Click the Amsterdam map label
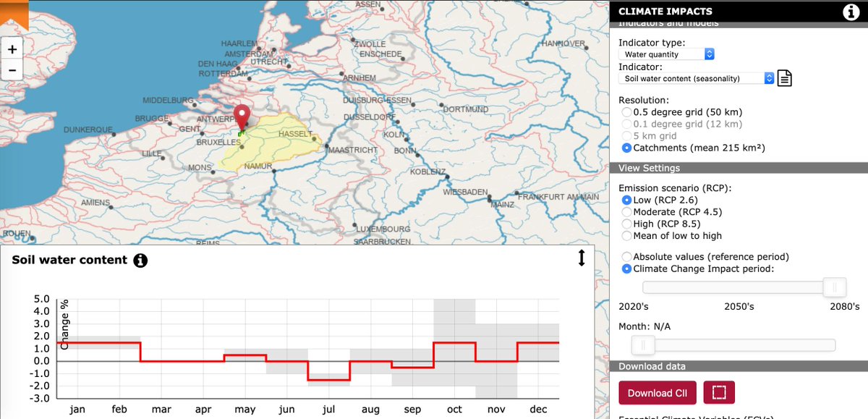The width and height of the screenshot is (868, 419). point(250,54)
